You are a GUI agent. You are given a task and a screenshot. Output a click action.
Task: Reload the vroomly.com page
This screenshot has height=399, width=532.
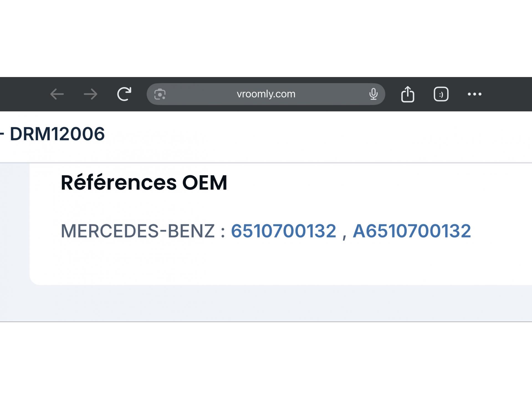pos(124,94)
